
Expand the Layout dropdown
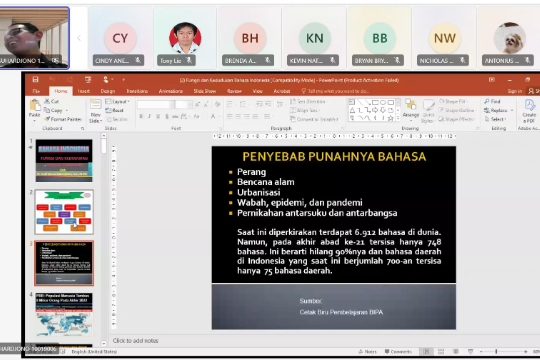pos(117,102)
